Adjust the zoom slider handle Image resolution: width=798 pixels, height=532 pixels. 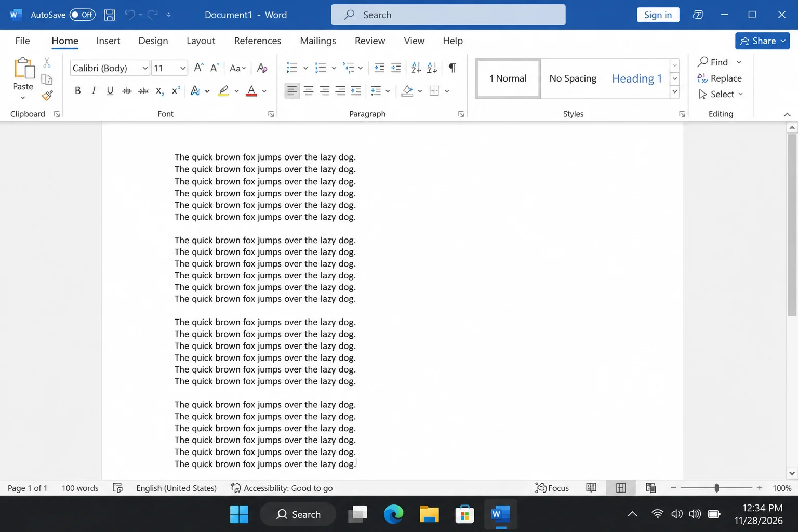click(716, 488)
